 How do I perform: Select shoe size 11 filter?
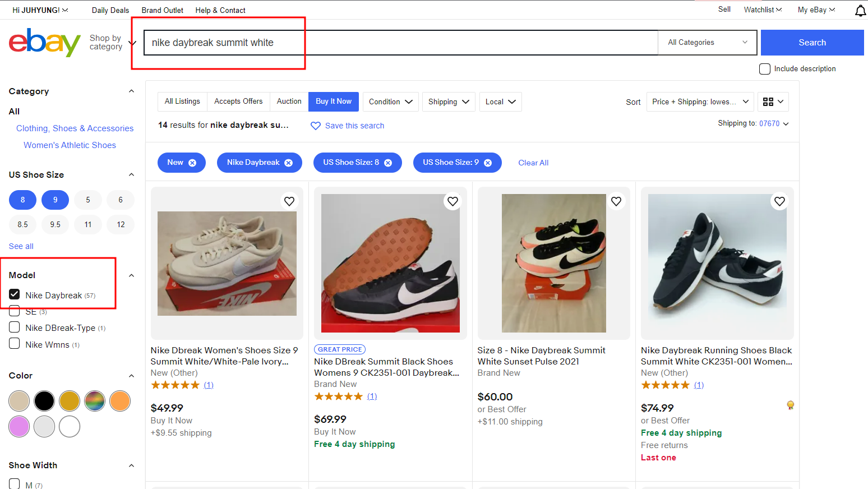(x=88, y=224)
